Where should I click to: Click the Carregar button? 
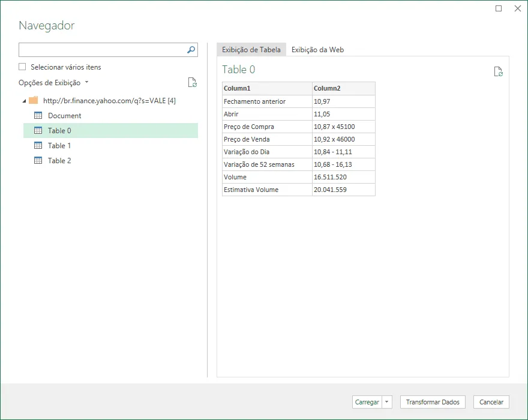(367, 402)
